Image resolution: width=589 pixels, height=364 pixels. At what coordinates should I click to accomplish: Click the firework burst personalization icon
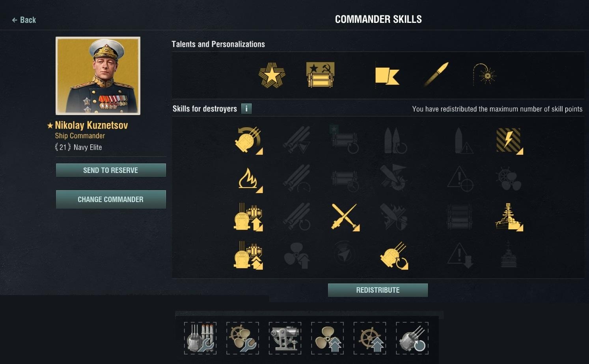[x=484, y=74]
